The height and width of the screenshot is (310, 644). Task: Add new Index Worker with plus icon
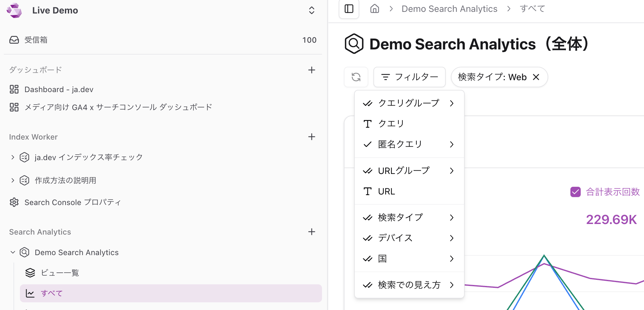[x=311, y=137]
